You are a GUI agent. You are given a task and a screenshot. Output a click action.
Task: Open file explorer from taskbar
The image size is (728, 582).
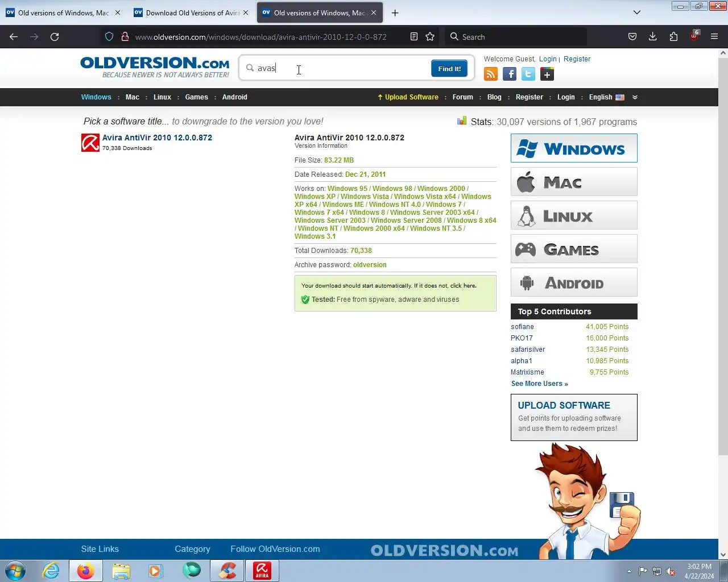pyautogui.click(x=121, y=571)
